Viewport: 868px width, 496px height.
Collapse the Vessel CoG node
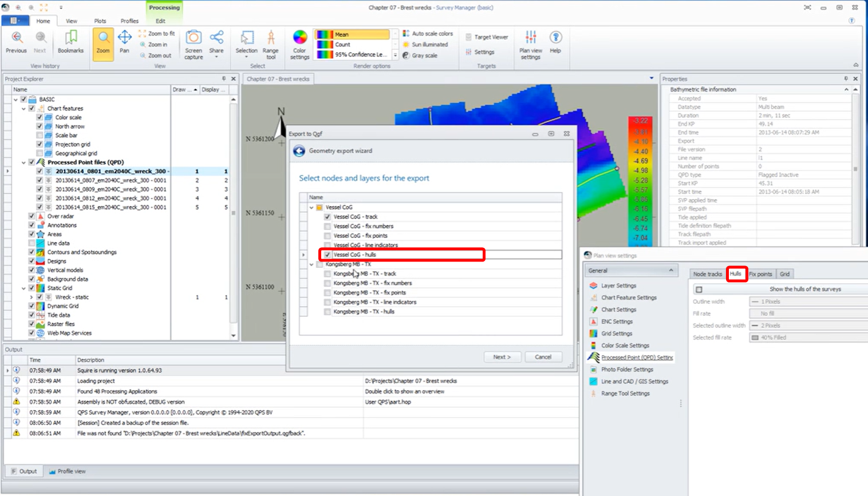(311, 208)
